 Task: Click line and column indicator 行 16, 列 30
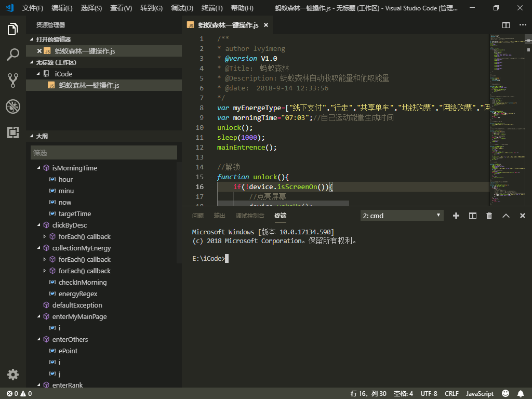368,394
